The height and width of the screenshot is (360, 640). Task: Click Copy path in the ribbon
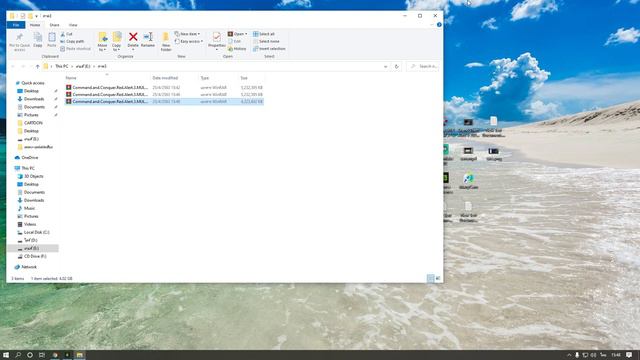point(72,42)
